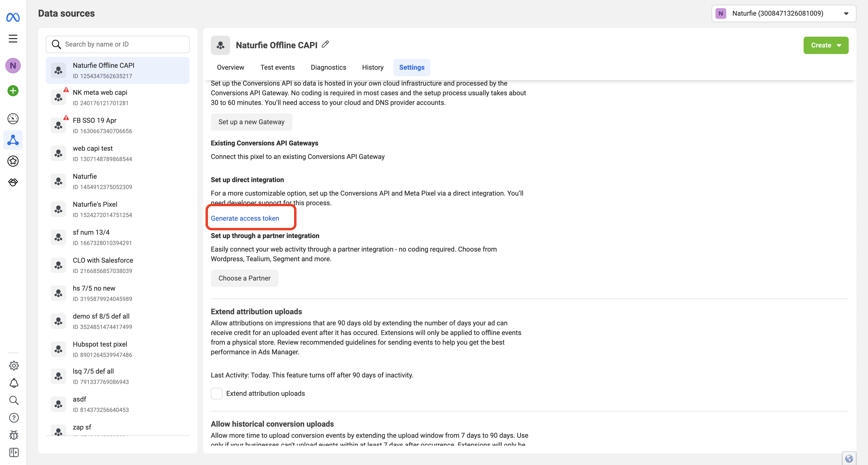Click Existing Conversions API Gateways heading
Viewport: 868px width, 465px height.
pos(264,143)
